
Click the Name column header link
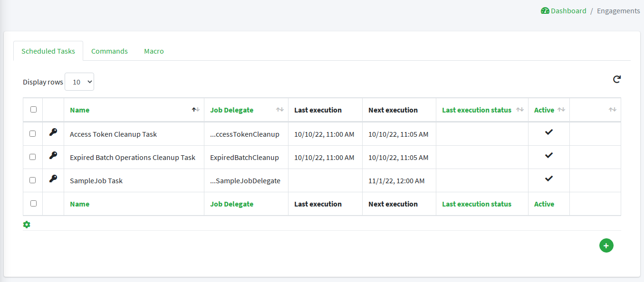click(79, 110)
